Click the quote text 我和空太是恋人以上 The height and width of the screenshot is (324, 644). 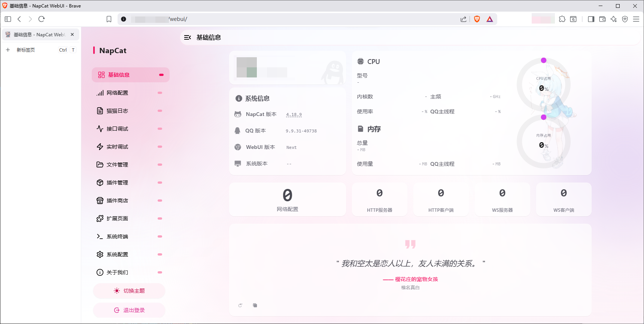(x=410, y=264)
